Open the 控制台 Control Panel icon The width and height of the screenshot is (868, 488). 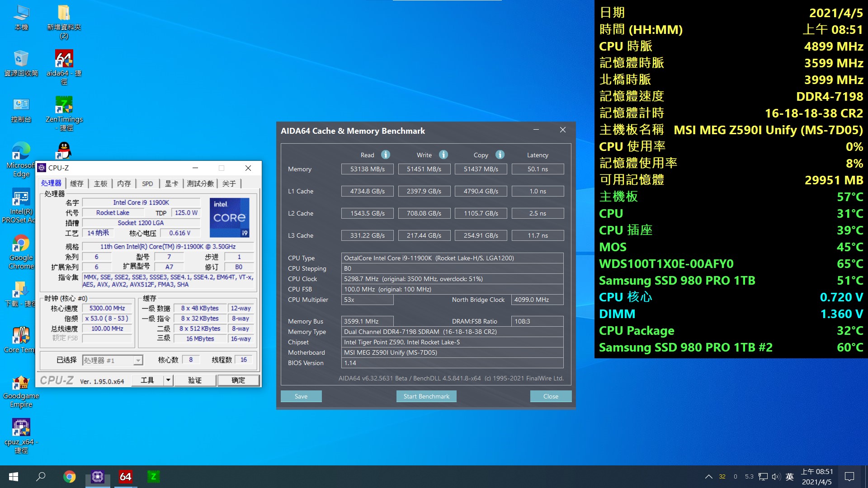(x=21, y=110)
